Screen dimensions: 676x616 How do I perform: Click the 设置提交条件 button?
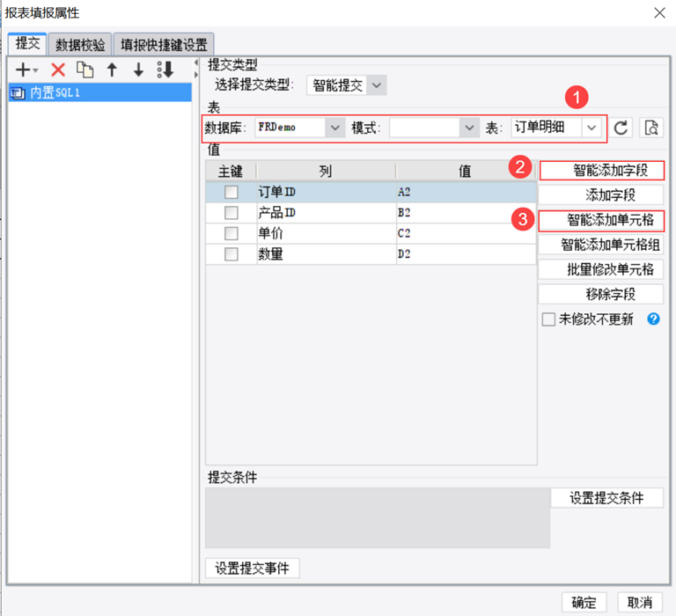(606, 498)
